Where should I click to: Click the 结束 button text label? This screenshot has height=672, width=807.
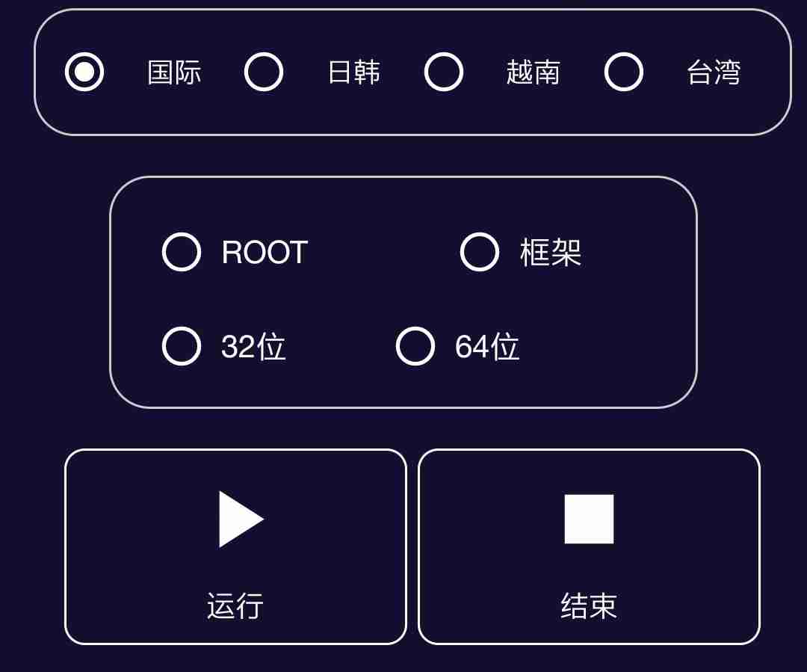coord(589,605)
